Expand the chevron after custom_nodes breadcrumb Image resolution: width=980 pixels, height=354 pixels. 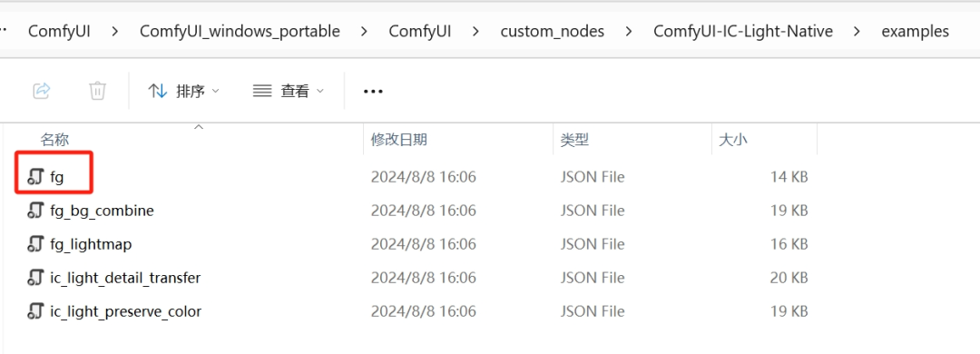coord(629,31)
